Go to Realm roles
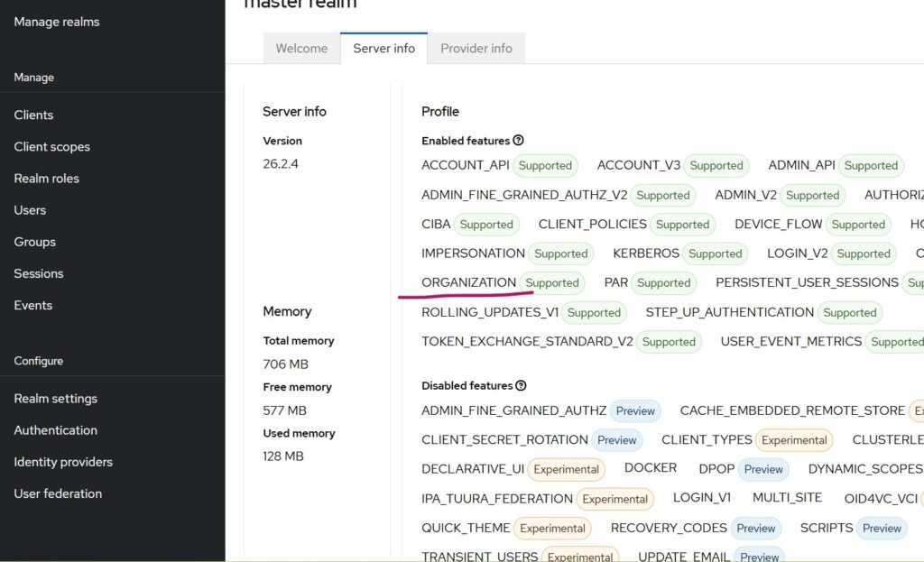 [46, 178]
